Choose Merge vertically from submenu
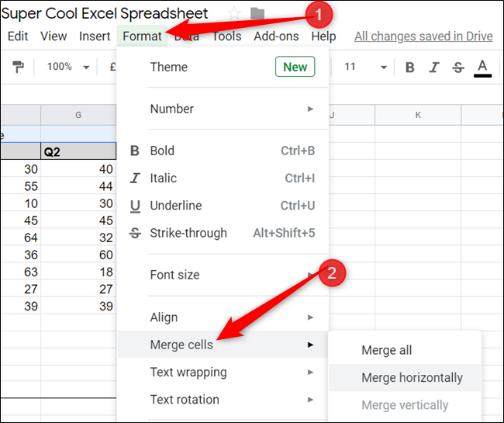Viewport: 504px width, 423px height. [405, 405]
